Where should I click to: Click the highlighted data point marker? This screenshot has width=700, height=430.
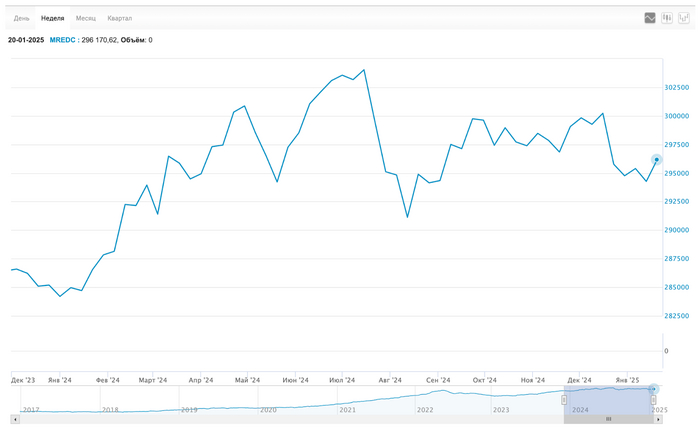(x=656, y=159)
